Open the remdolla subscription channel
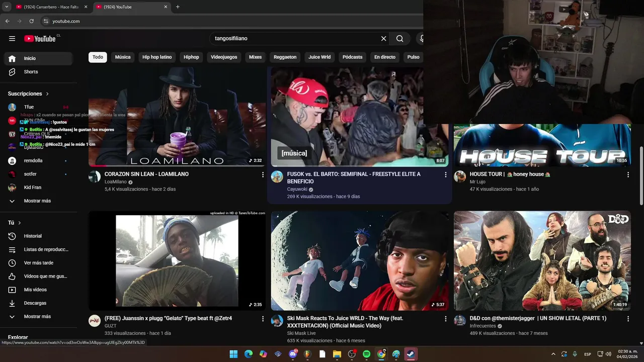 [x=38, y=160]
